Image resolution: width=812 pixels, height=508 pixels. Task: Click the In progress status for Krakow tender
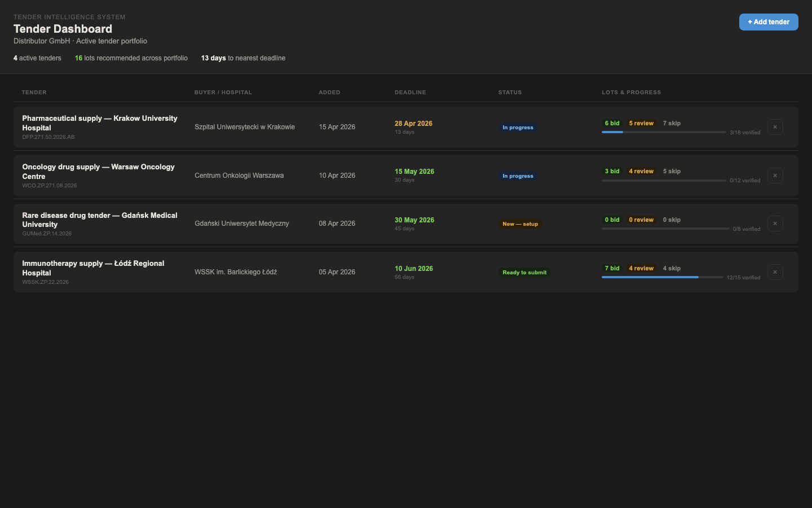(518, 128)
